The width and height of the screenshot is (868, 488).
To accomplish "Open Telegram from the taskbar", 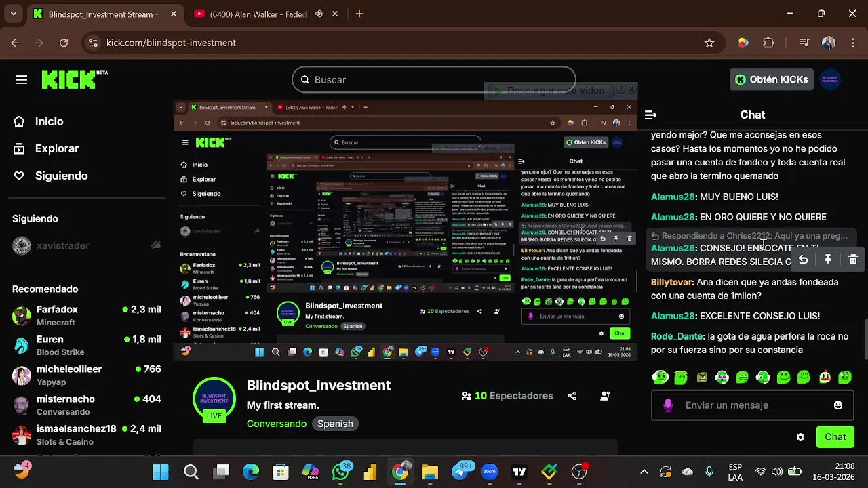I will [x=460, y=472].
